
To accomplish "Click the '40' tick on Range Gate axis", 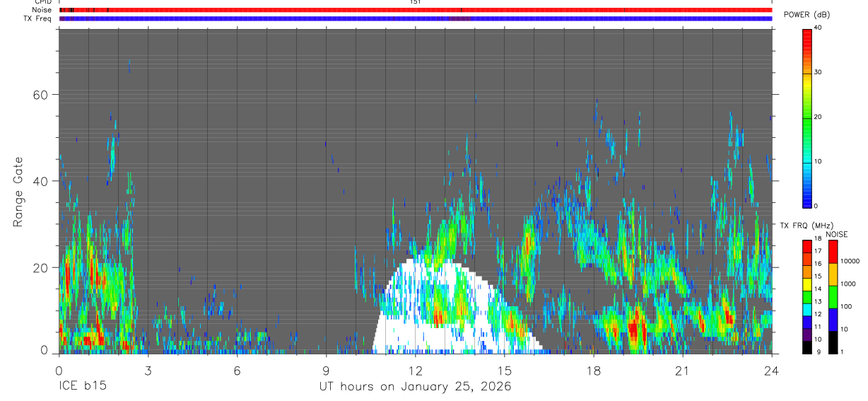I will click(x=41, y=181).
